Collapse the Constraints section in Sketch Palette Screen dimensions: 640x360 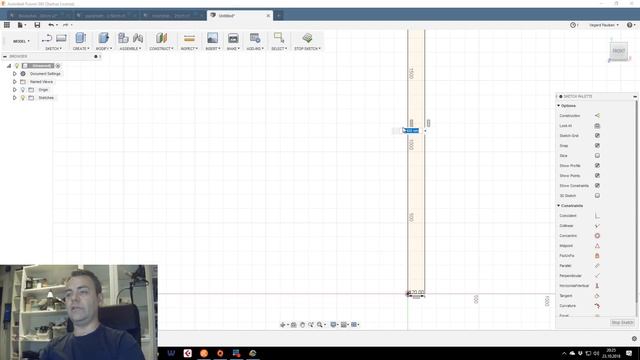pos(559,206)
